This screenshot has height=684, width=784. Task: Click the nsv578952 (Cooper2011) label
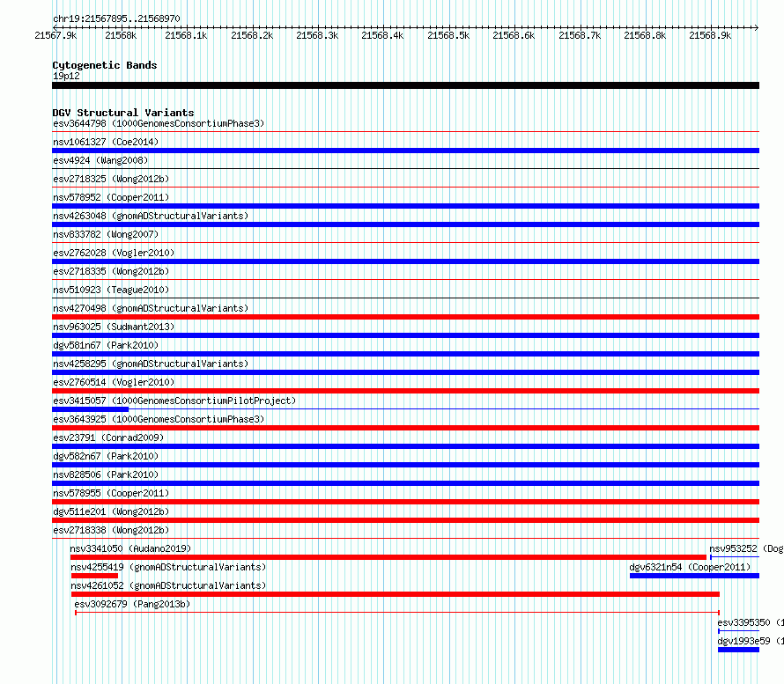click(111, 197)
